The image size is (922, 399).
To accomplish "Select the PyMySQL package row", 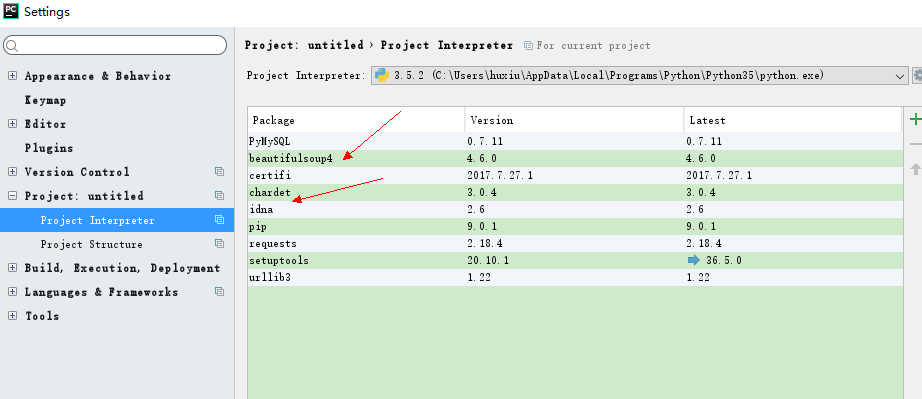I will [x=575, y=141].
